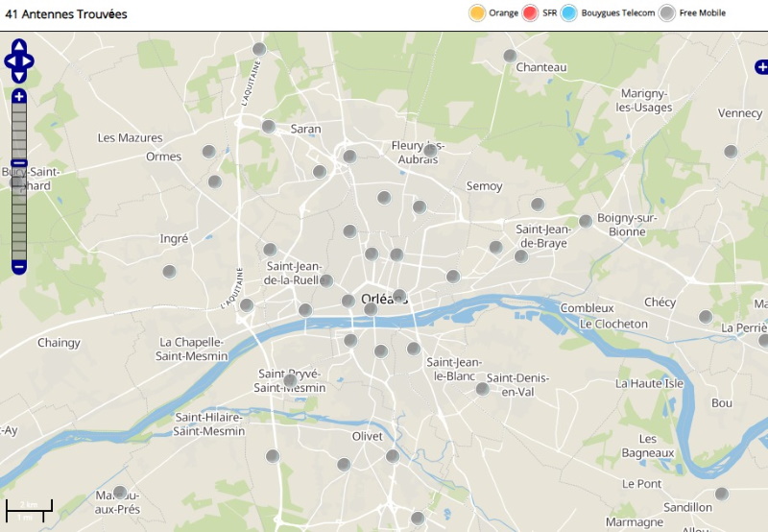
Task: Select the antenna marker near Ingré
Action: click(170, 272)
